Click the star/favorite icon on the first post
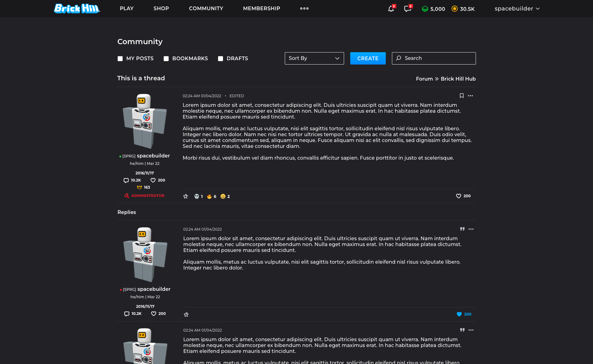Viewport: 593px width, 364px height. coord(186,196)
